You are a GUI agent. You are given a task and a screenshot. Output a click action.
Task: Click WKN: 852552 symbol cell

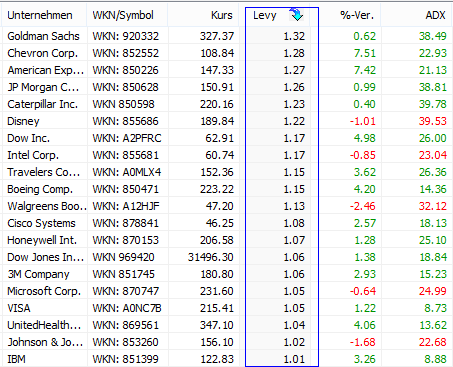[125, 53]
